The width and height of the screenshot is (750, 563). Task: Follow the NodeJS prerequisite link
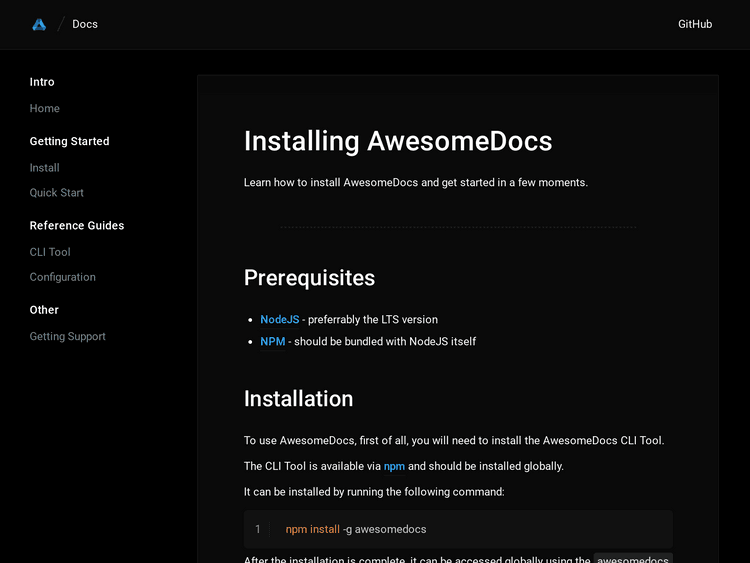tap(280, 320)
